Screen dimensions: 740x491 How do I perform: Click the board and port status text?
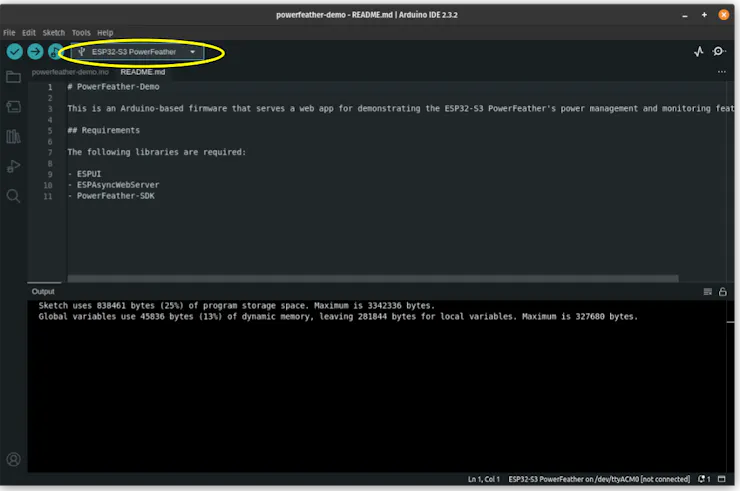599,479
